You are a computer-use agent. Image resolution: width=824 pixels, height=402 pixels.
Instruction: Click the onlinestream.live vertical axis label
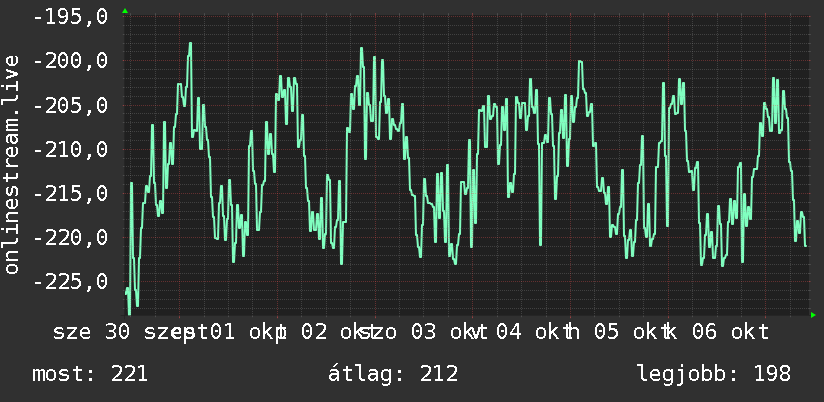pos(11,164)
